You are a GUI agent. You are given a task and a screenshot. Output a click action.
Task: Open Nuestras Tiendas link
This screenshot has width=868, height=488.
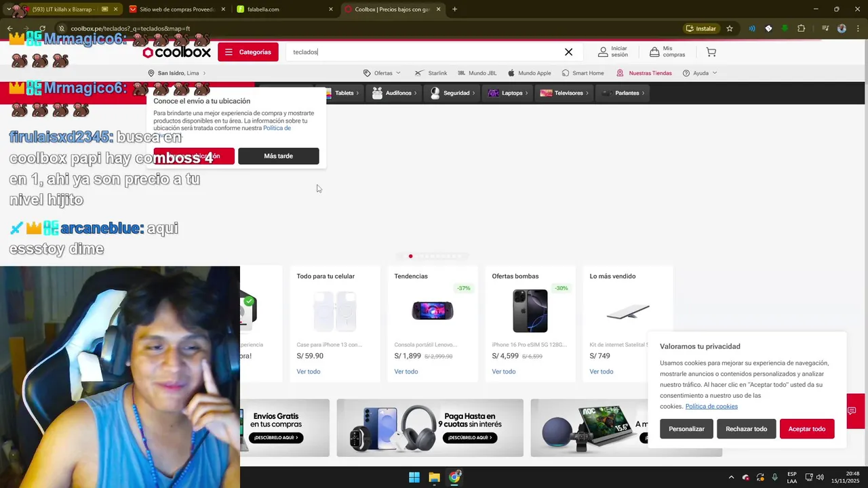644,73
